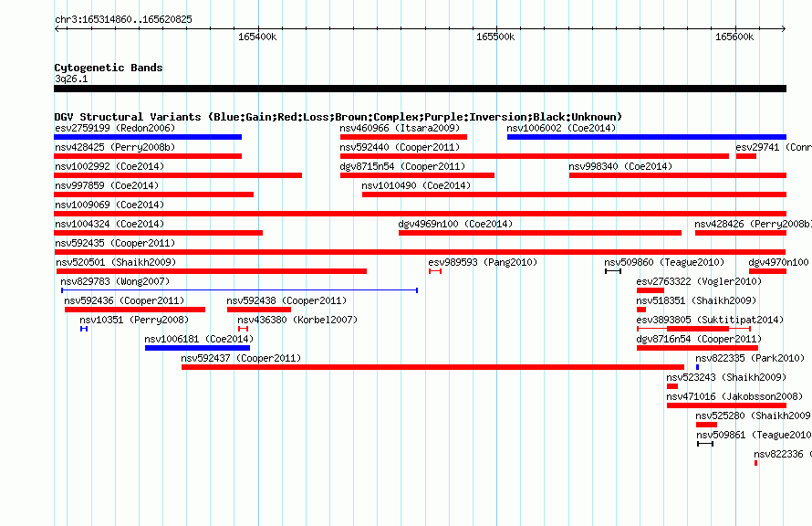Image resolution: width=812 pixels, height=526 pixels.
Task: Click nsv1002992 (Coe2014) label
Action: pyautogui.click(x=109, y=166)
